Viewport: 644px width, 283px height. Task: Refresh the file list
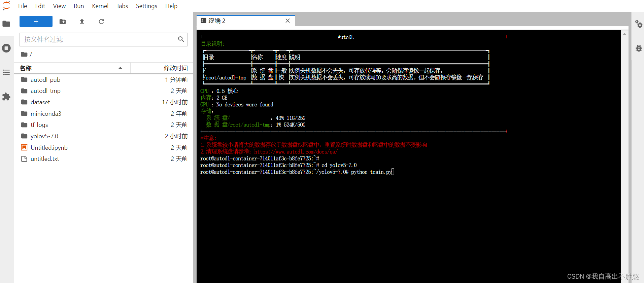pos(101,22)
